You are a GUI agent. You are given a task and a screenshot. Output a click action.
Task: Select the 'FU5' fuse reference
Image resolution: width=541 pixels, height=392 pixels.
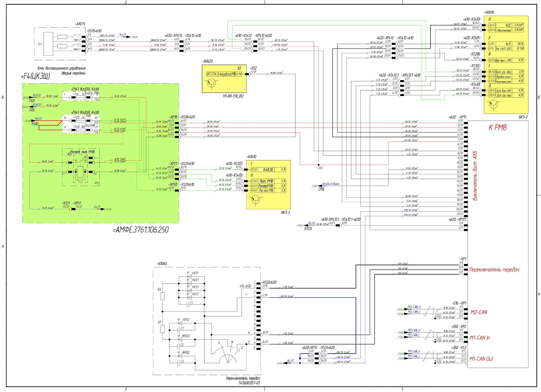coord(32,110)
